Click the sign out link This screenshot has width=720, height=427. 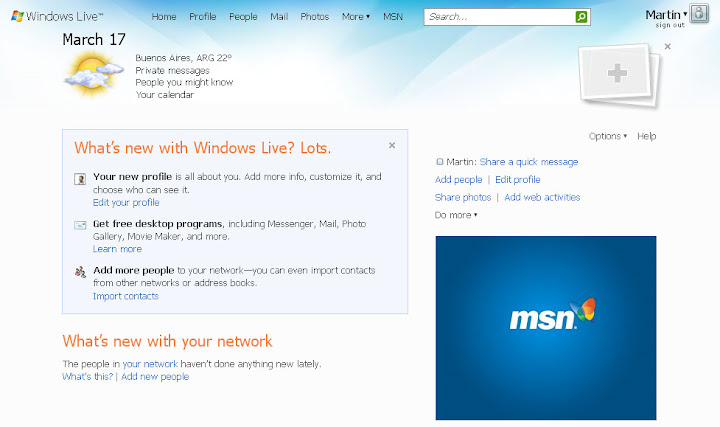670,25
